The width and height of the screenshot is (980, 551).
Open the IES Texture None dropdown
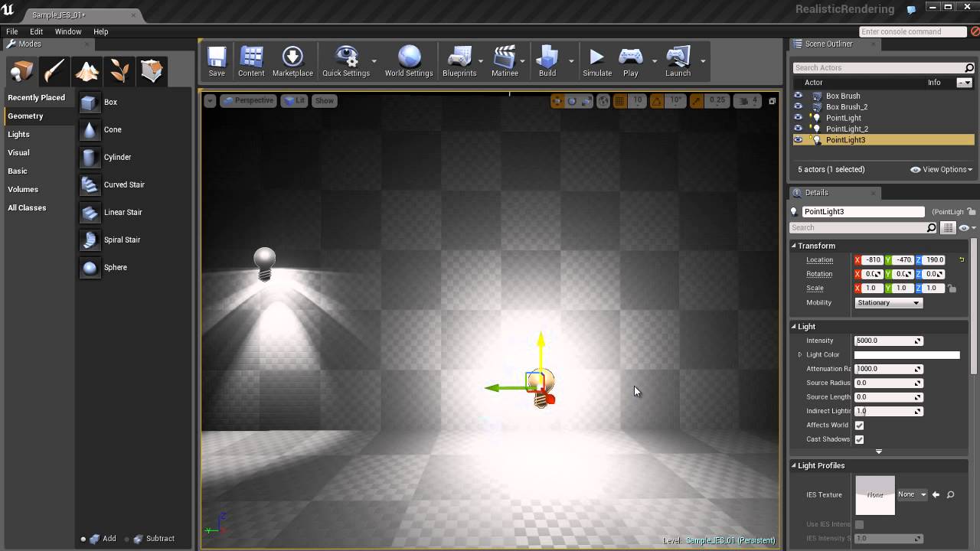(912, 494)
